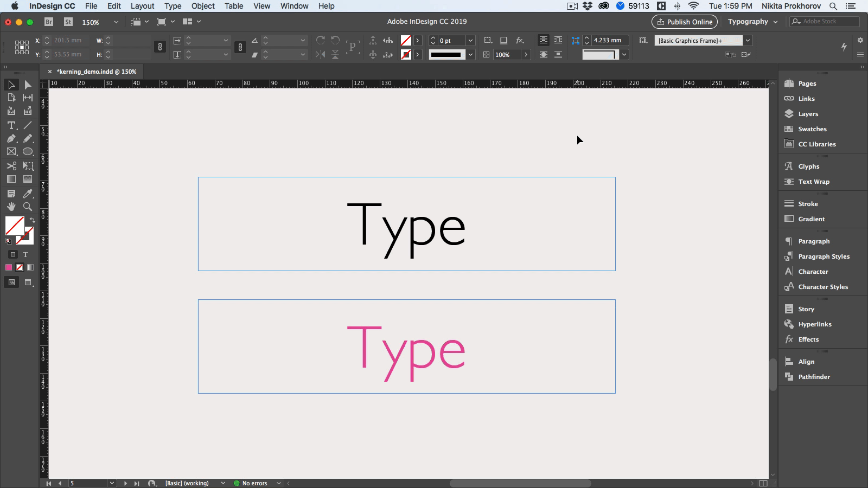Image resolution: width=868 pixels, height=488 pixels.
Task: Open corner shape dropdown
Action: (624, 55)
